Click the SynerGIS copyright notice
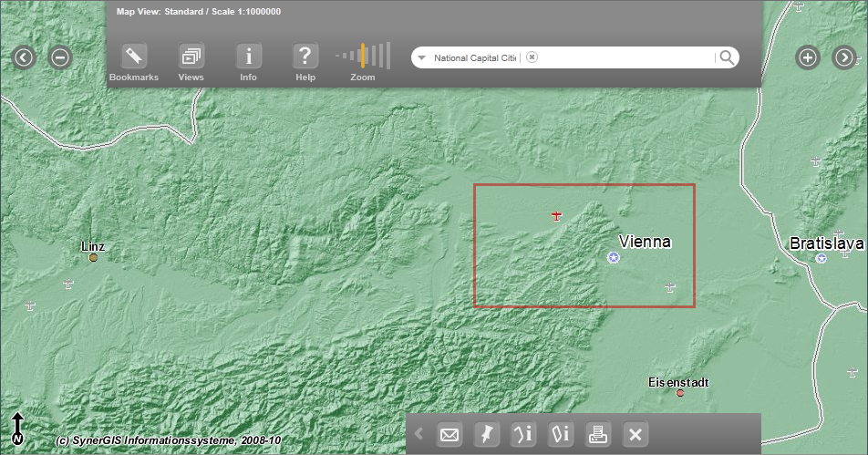This screenshot has height=455, width=868. coord(169,440)
